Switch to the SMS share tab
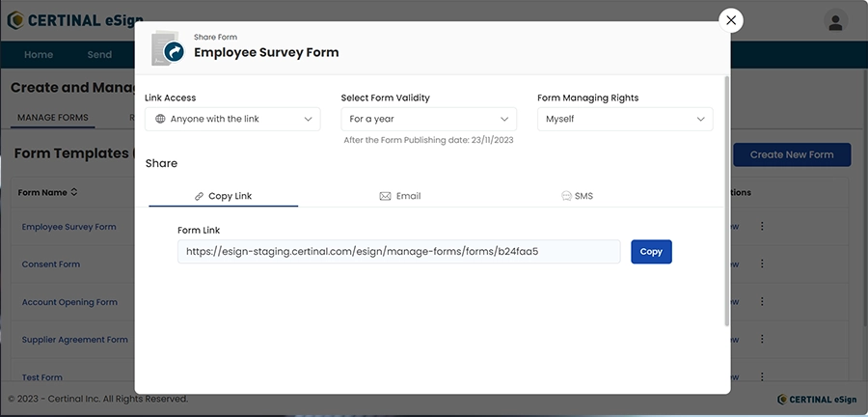The width and height of the screenshot is (868, 417). [577, 196]
